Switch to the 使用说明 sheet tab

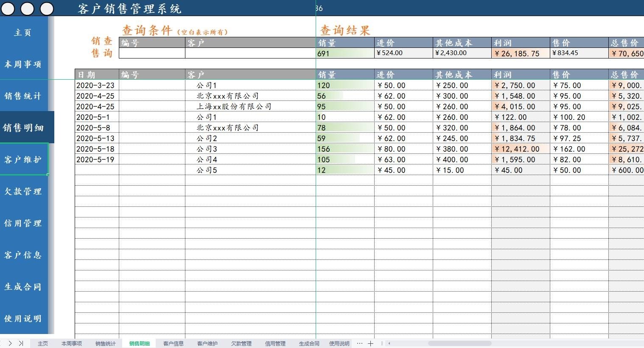point(339,343)
